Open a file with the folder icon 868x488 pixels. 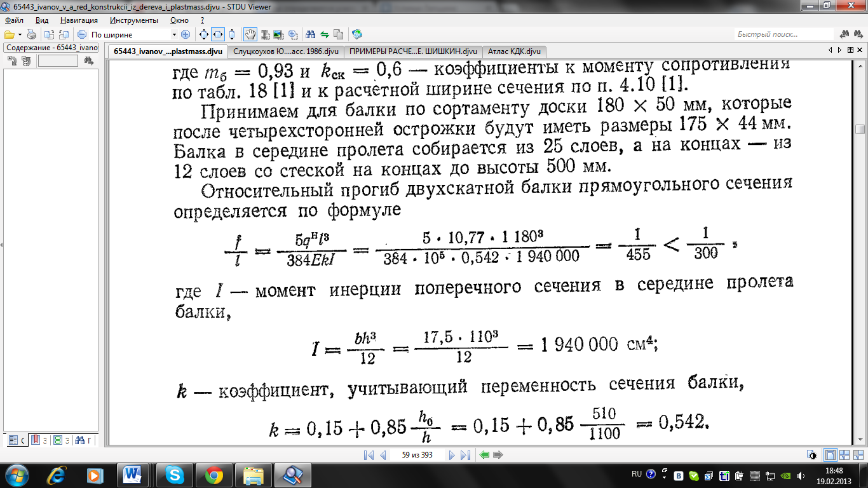(x=8, y=34)
